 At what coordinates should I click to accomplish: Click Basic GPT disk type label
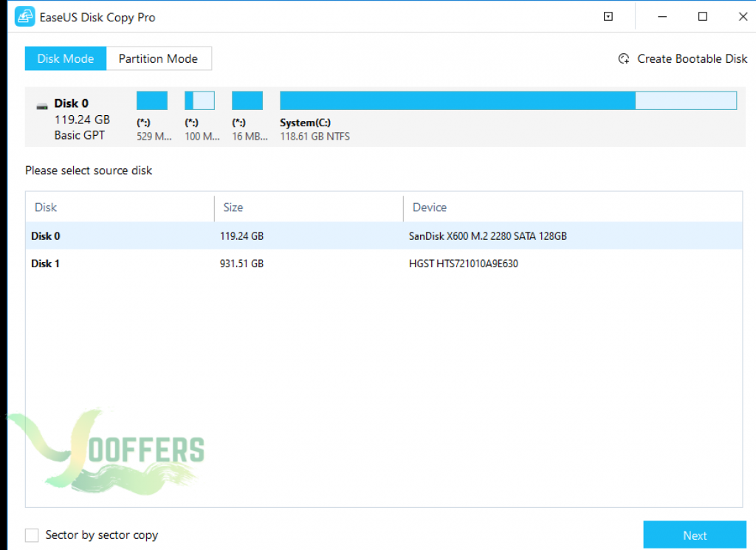click(x=80, y=135)
